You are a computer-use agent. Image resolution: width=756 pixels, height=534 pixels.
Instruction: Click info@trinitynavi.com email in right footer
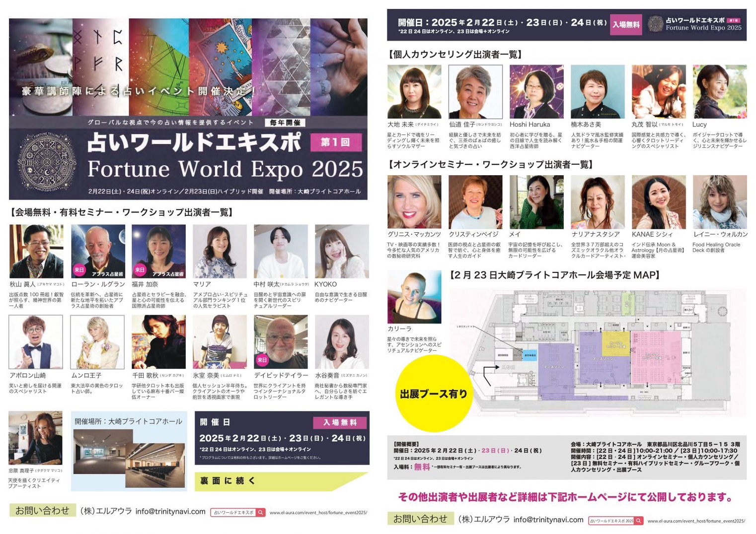pyautogui.click(x=548, y=520)
